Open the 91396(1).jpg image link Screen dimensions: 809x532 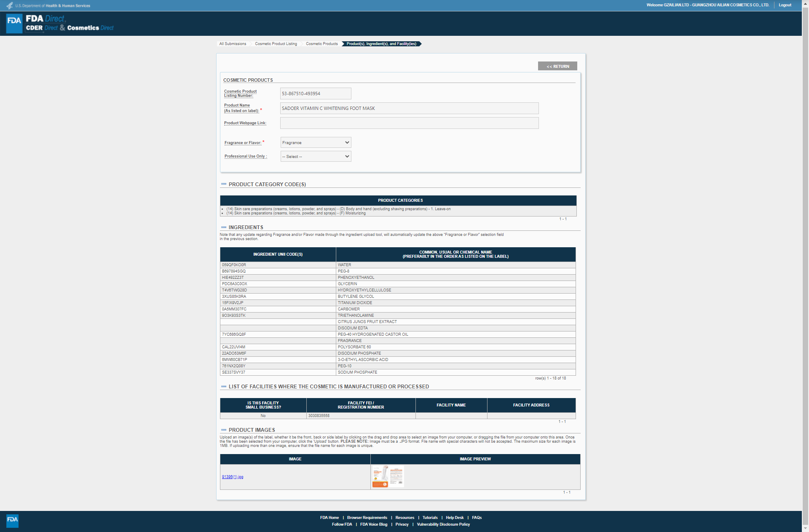click(233, 477)
